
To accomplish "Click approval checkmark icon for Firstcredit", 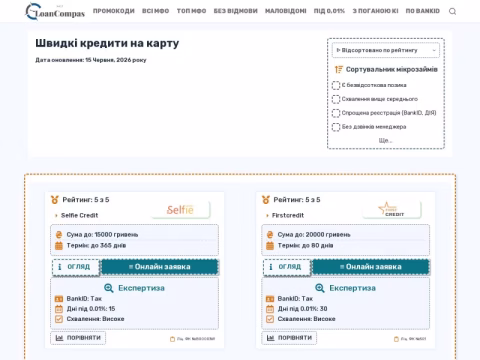I will (x=270, y=319).
